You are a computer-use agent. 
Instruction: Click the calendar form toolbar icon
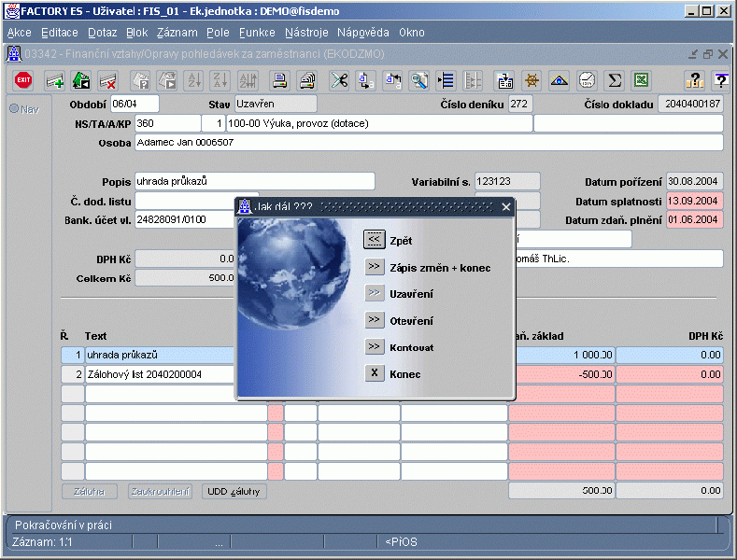[504, 81]
